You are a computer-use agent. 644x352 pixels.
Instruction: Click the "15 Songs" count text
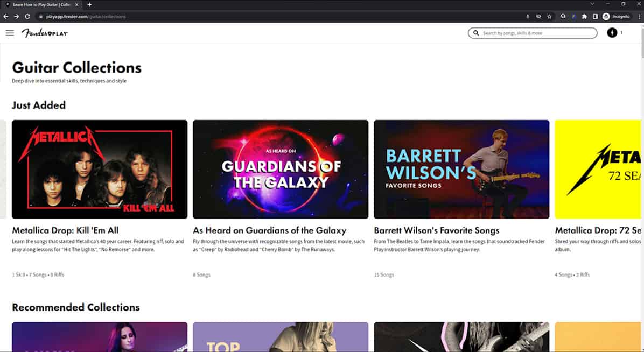pos(383,275)
